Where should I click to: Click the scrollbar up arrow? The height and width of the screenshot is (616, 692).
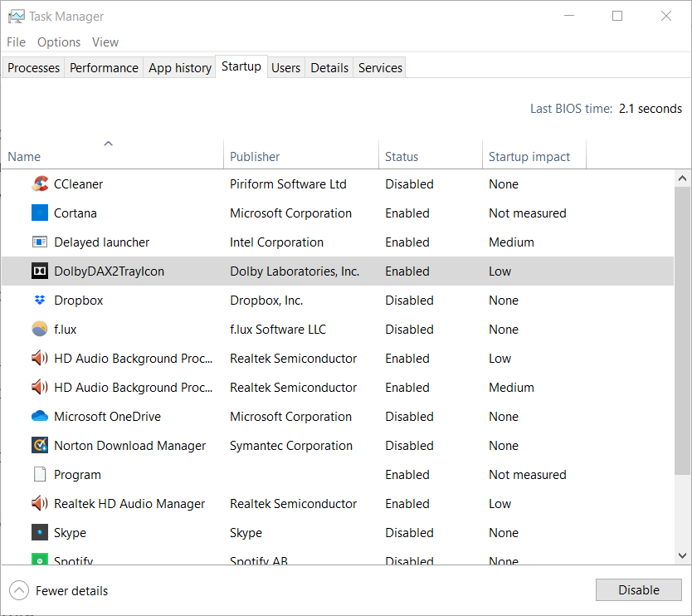click(682, 178)
